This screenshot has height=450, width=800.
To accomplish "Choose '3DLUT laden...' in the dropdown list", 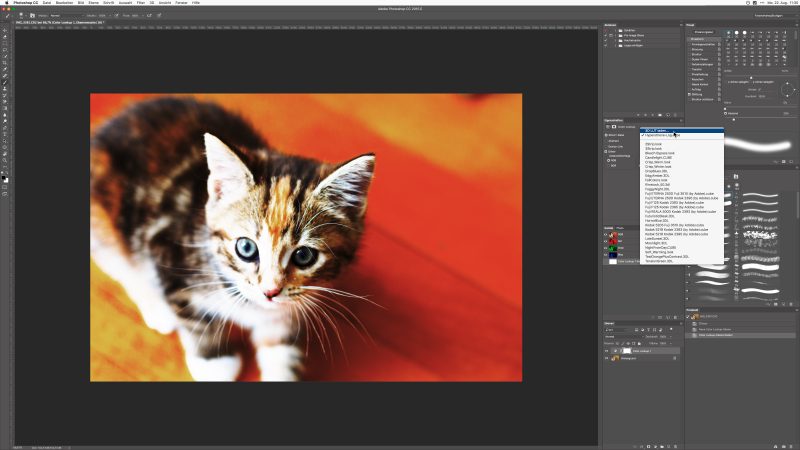I will point(682,131).
